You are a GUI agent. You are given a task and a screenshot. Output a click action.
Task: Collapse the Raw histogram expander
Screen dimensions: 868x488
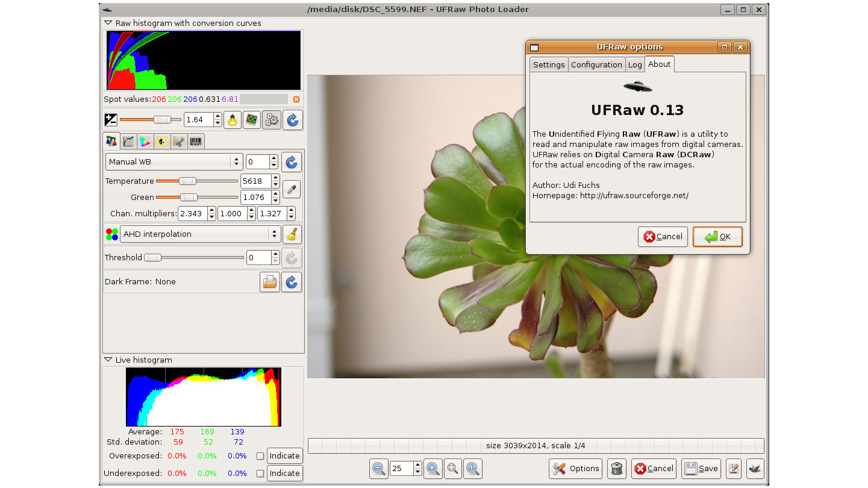(x=108, y=23)
